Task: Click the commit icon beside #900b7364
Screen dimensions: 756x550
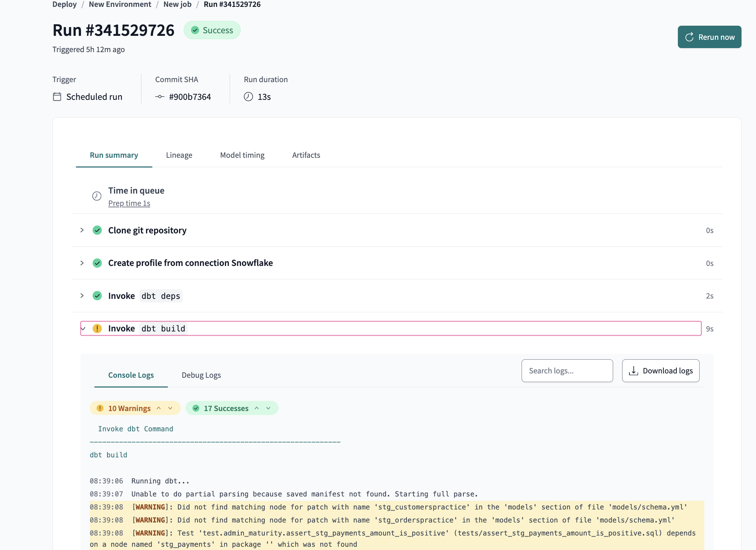Action: point(160,96)
